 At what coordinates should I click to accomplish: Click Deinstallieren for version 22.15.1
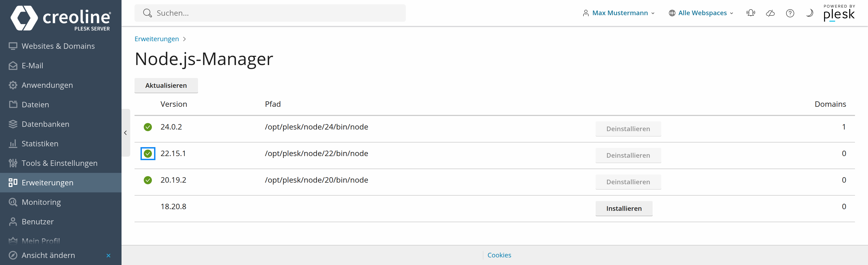coord(628,156)
